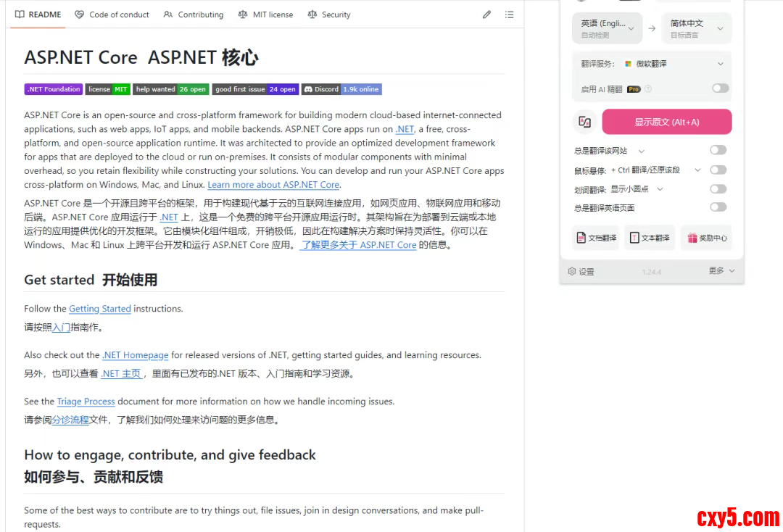Open the 显示小圆点 dropdown
This screenshot has height=532, width=783.
point(660,189)
